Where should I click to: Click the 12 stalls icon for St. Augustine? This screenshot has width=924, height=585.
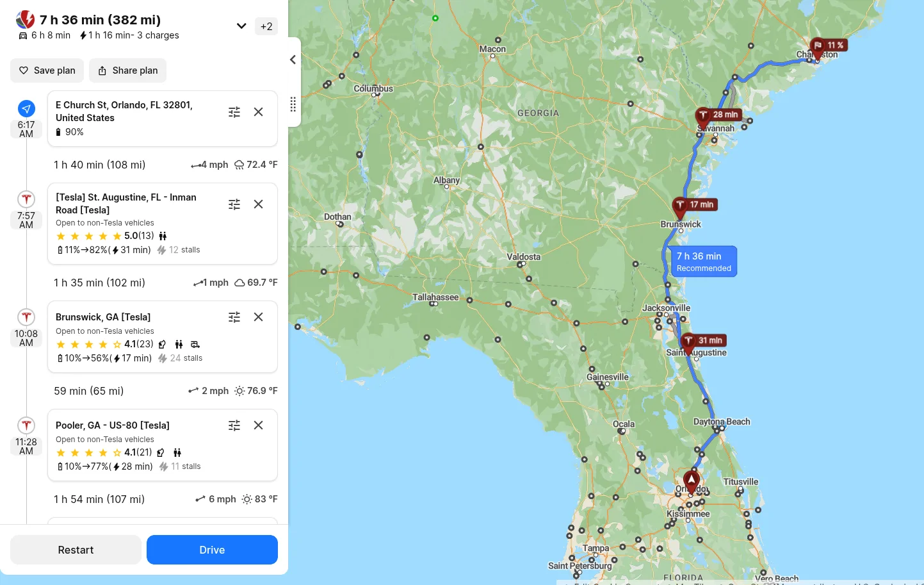(x=162, y=250)
